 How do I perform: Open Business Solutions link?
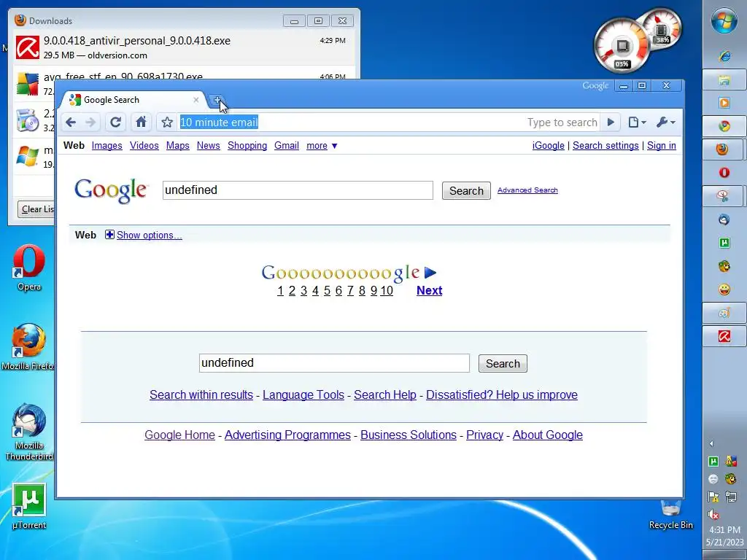[x=409, y=435]
